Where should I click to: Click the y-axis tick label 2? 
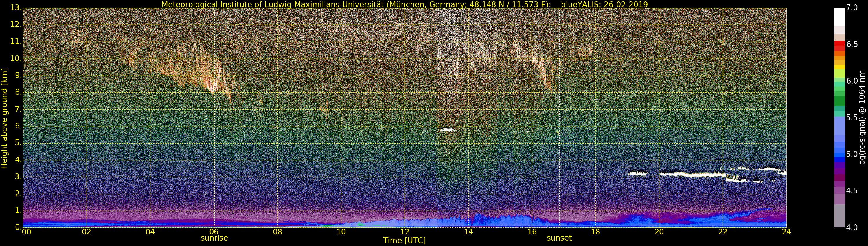(18, 194)
